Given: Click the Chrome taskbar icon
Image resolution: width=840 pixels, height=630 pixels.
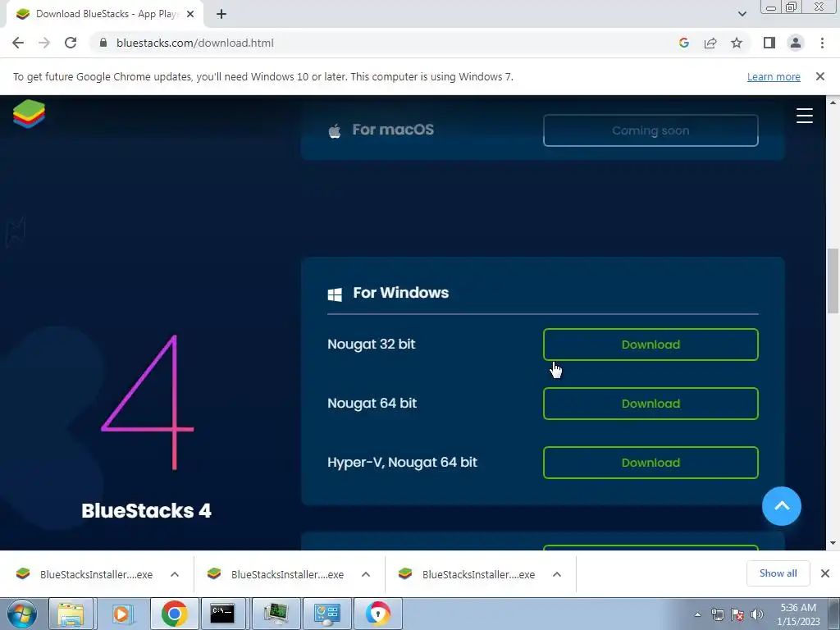Looking at the screenshot, I should pyautogui.click(x=174, y=614).
